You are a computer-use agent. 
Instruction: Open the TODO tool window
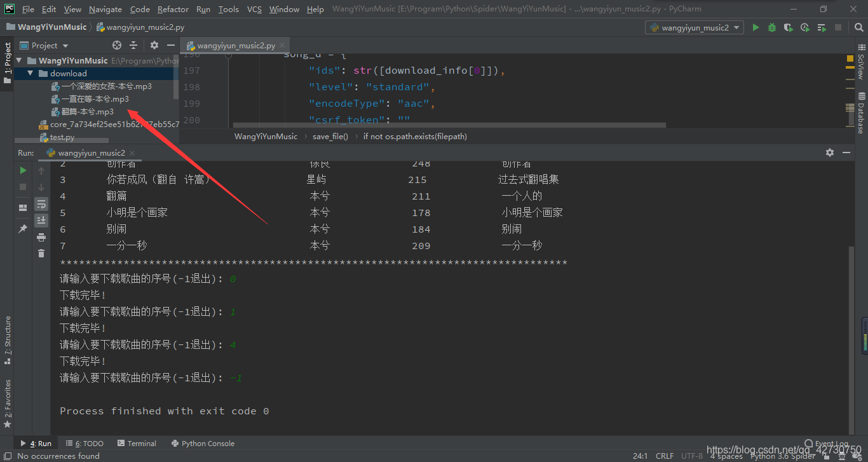point(85,444)
